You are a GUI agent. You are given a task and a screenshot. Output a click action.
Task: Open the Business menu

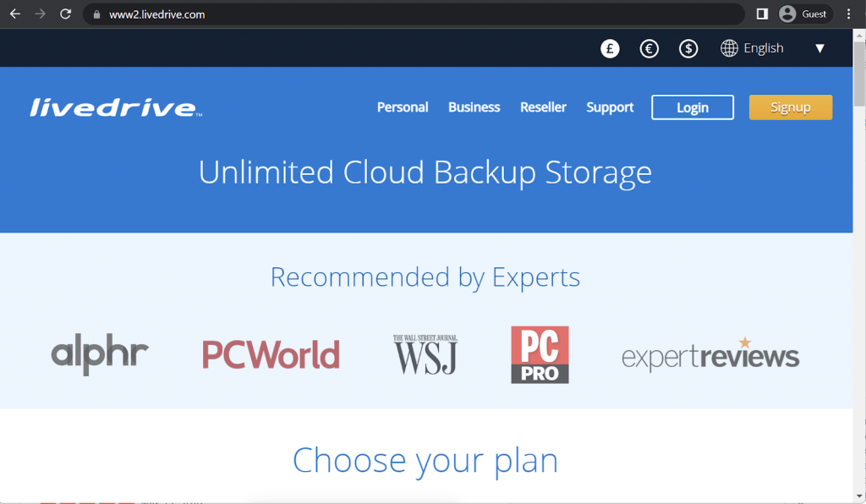[x=474, y=107]
